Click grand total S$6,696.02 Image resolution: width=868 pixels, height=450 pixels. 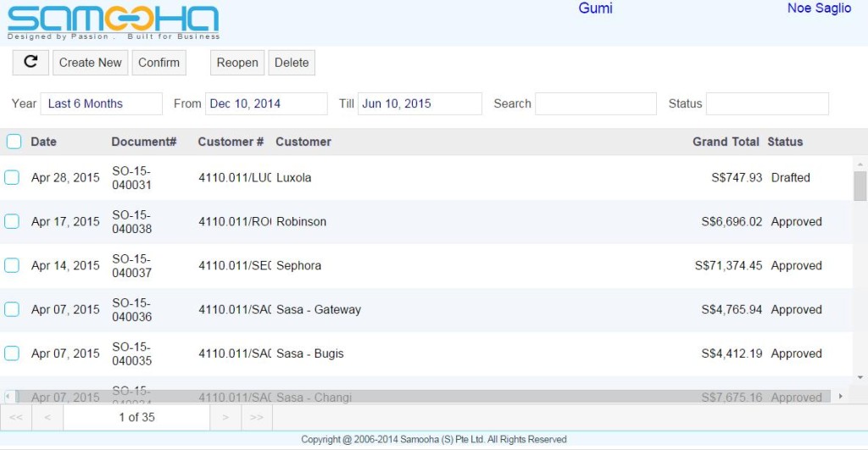coord(732,221)
